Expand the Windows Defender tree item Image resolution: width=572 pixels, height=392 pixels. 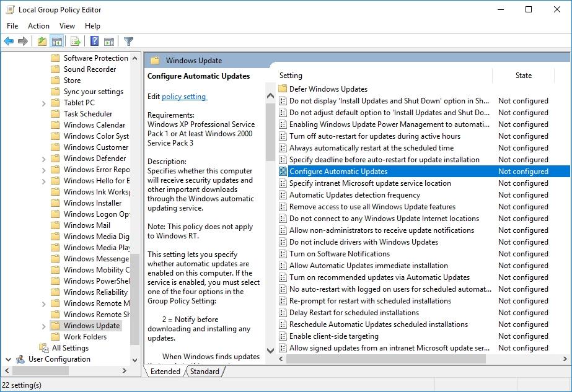pyautogui.click(x=42, y=158)
